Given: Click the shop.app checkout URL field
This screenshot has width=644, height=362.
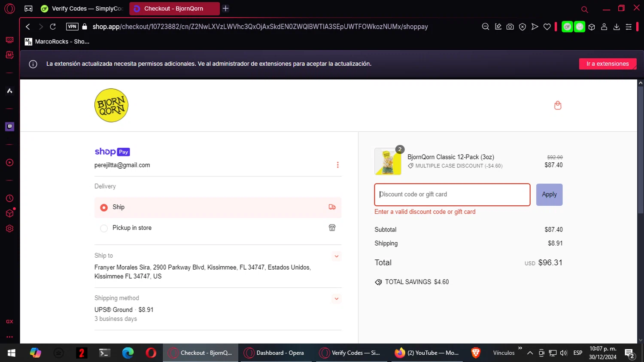Looking at the screenshot, I should [x=260, y=27].
